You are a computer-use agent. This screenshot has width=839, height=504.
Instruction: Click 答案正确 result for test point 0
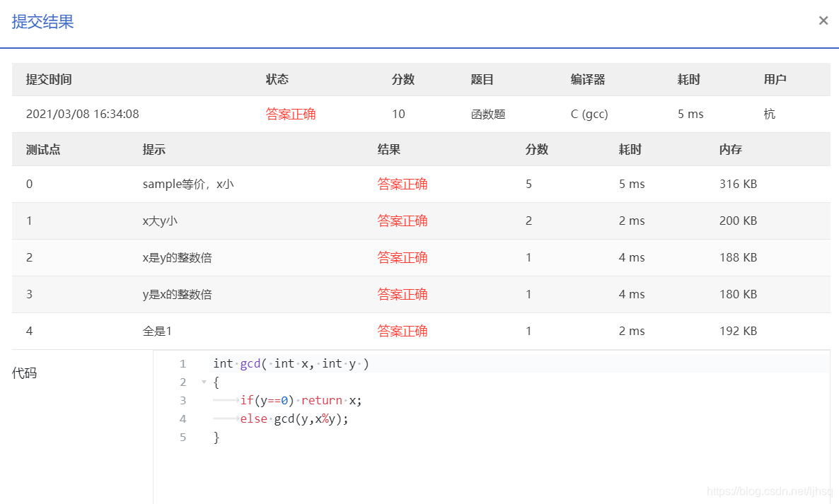coord(403,184)
